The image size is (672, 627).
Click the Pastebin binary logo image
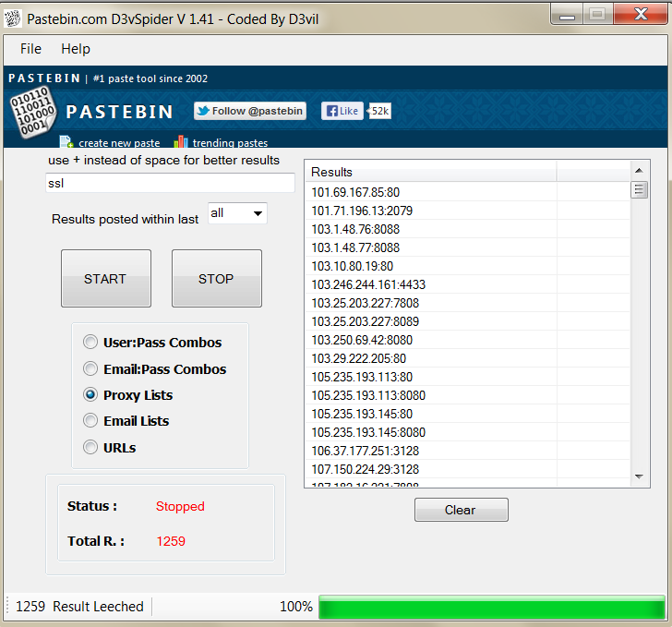[x=33, y=113]
